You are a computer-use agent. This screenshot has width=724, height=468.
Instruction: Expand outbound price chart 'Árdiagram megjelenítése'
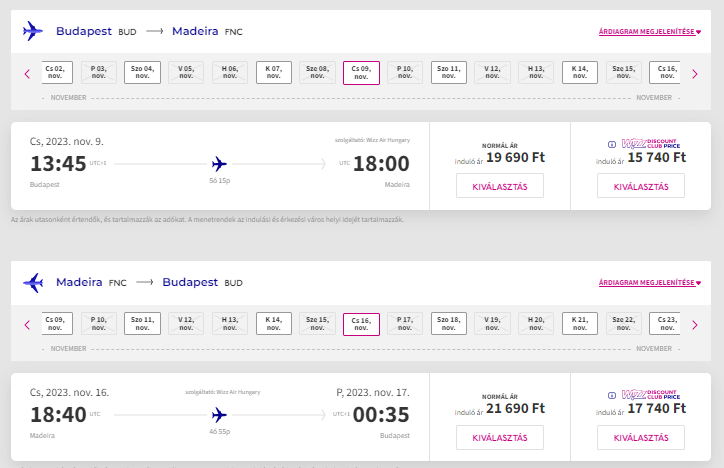coord(650,31)
